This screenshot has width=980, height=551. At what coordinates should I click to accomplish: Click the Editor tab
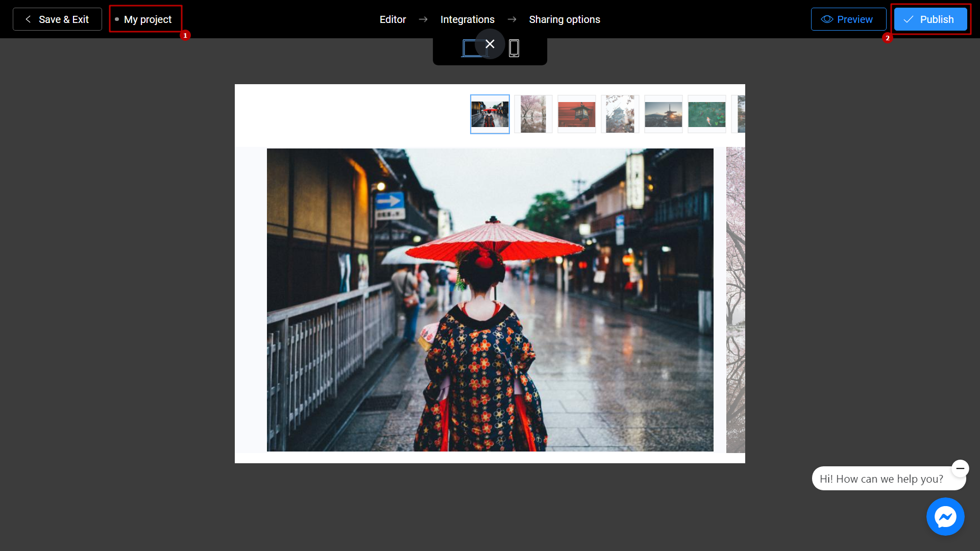click(393, 19)
